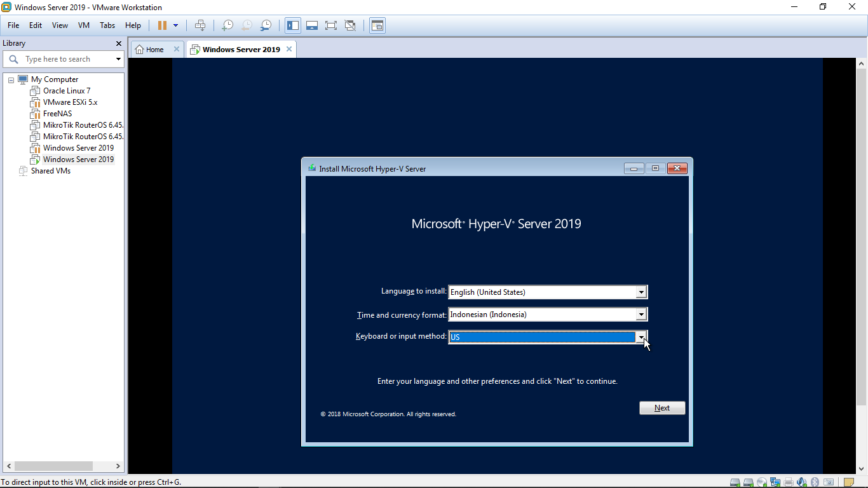Image resolution: width=868 pixels, height=488 pixels.
Task: Select the paused Windows Server 2019 library entry
Action: (78, 148)
